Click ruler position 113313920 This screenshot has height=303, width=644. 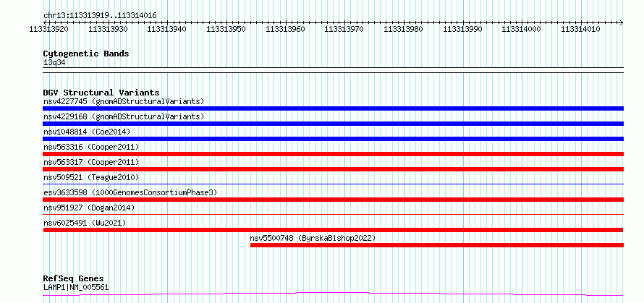pyautogui.click(x=49, y=29)
